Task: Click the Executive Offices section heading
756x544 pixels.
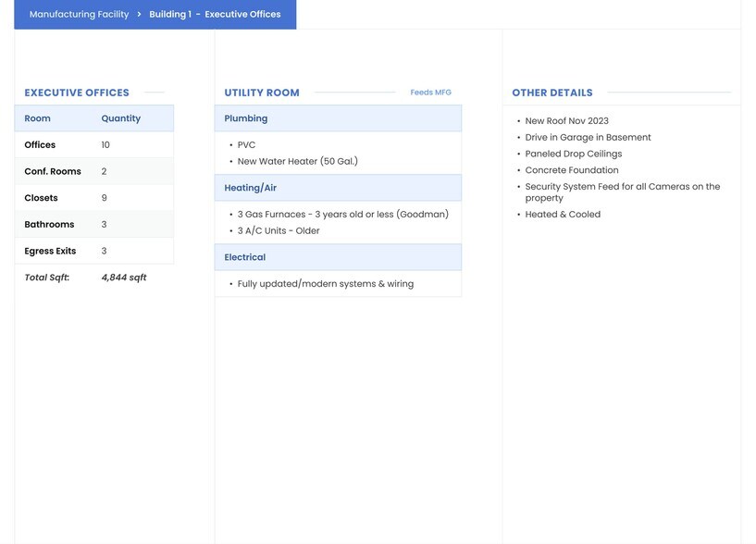Action: [77, 93]
